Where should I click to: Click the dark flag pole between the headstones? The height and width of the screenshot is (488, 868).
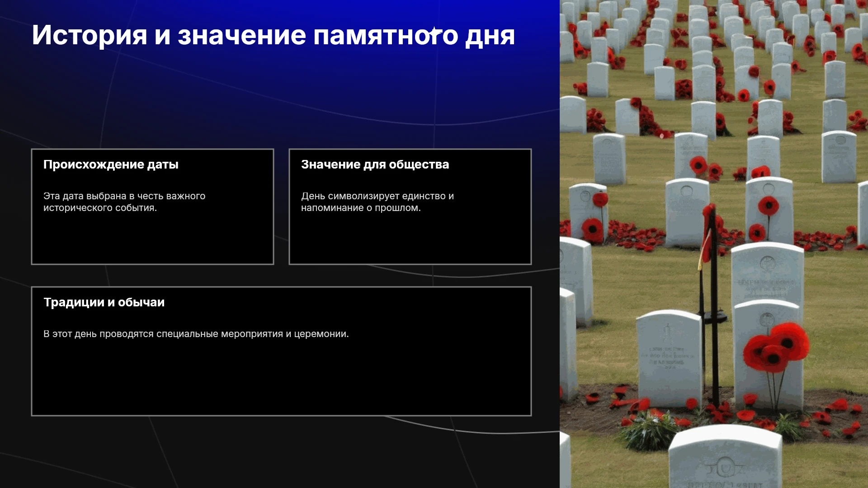click(x=714, y=307)
